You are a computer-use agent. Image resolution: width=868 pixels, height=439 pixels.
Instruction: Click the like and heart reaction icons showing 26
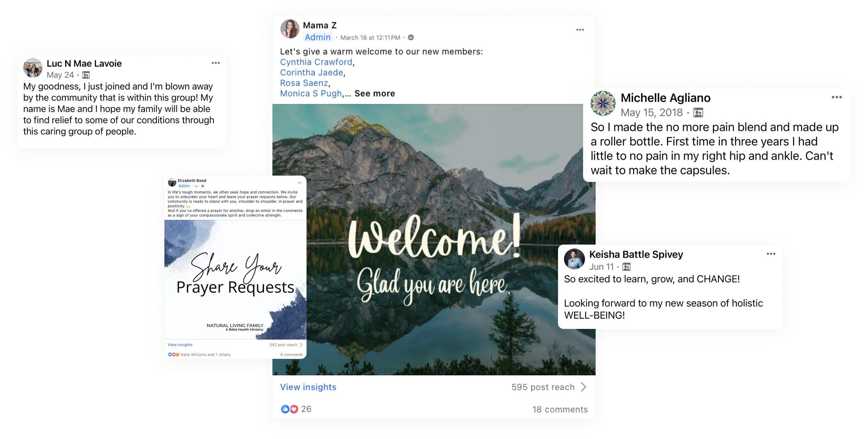pos(289,409)
